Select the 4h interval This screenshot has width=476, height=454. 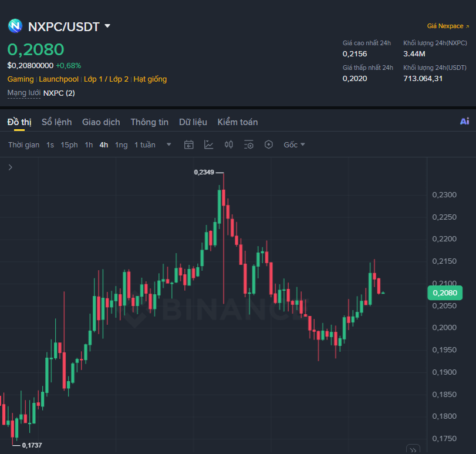[x=104, y=145]
